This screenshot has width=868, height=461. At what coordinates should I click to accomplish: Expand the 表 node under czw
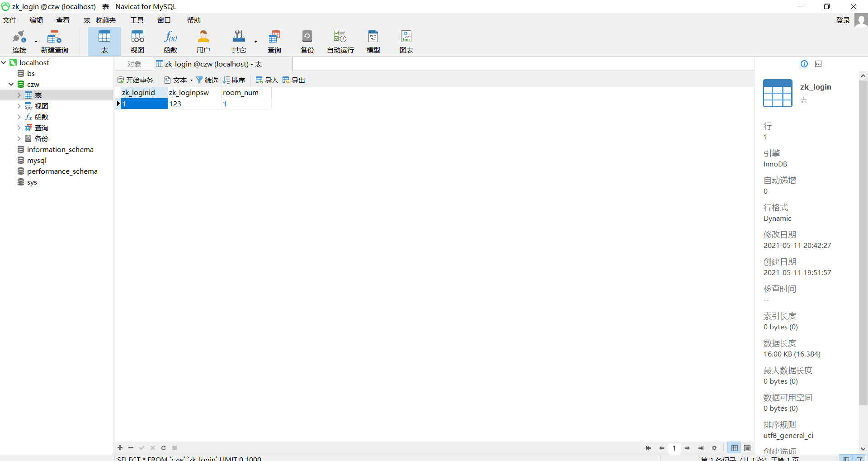(19, 95)
